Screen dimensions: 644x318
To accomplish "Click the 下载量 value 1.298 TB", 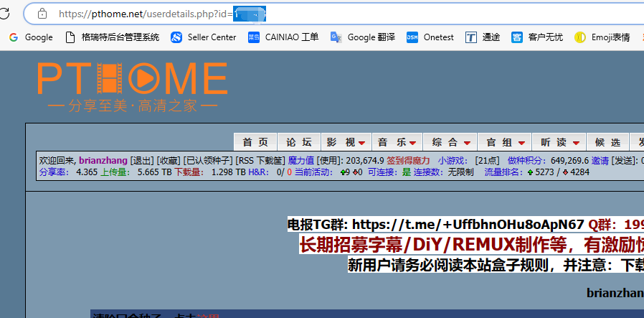I will coord(228,172).
